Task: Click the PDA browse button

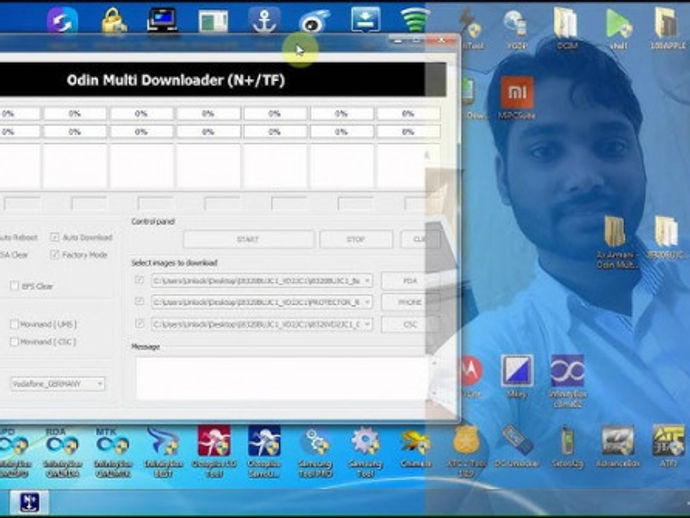Action: (410, 281)
